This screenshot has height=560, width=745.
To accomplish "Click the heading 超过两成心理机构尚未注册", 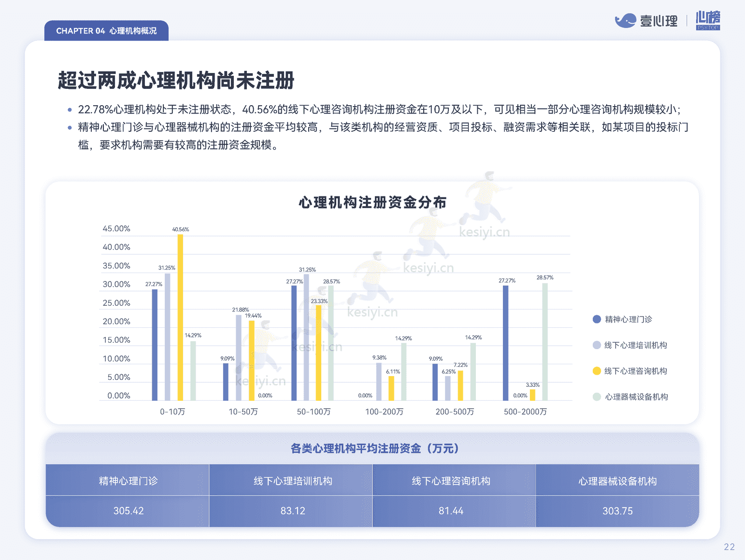I will pyautogui.click(x=176, y=81).
